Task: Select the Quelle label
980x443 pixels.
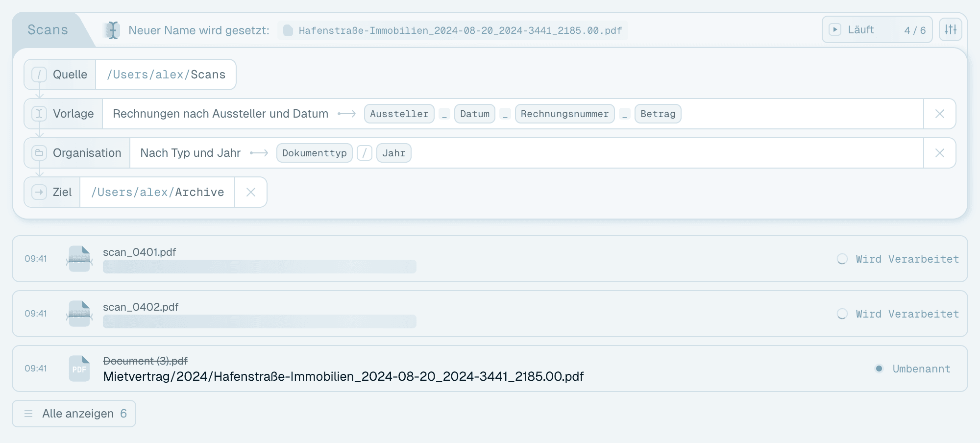Action: [x=70, y=74]
